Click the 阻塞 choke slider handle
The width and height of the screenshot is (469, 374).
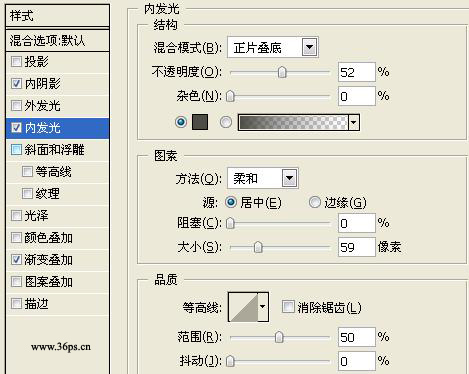point(230,223)
